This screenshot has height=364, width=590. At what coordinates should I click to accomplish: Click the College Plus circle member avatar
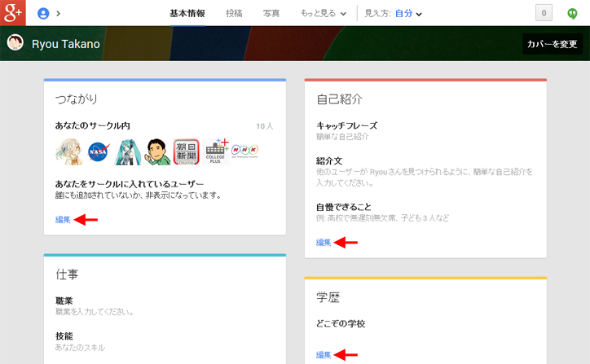(215, 151)
